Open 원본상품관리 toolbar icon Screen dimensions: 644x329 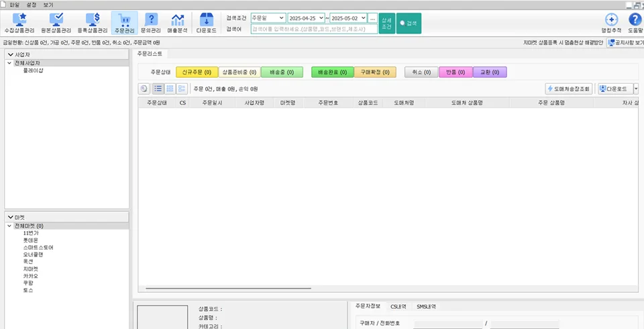click(x=56, y=23)
